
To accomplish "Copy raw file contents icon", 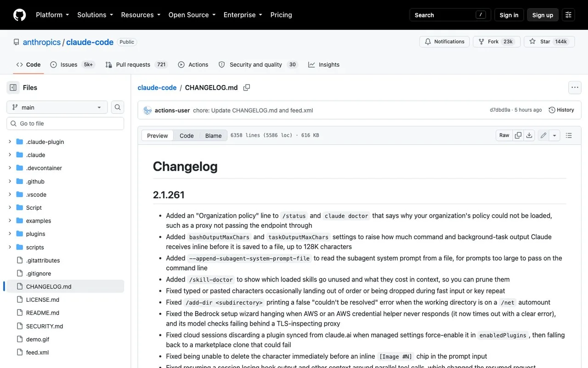I will point(518,135).
